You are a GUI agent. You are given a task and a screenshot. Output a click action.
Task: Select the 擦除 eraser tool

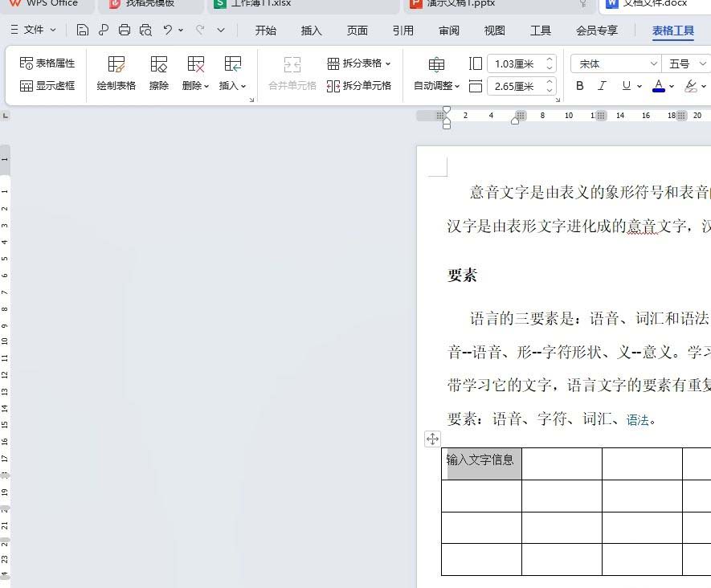coord(159,73)
